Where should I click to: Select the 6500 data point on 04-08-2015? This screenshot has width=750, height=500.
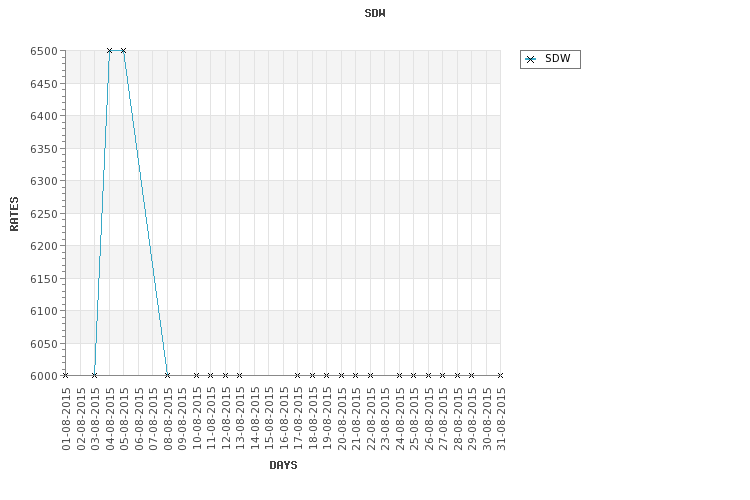point(109,50)
